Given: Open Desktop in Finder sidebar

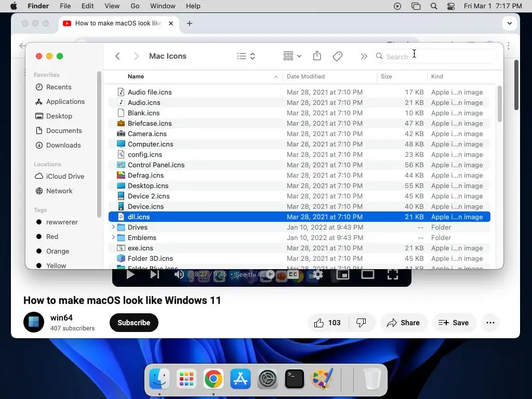Looking at the screenshot, I should [54, 116].
